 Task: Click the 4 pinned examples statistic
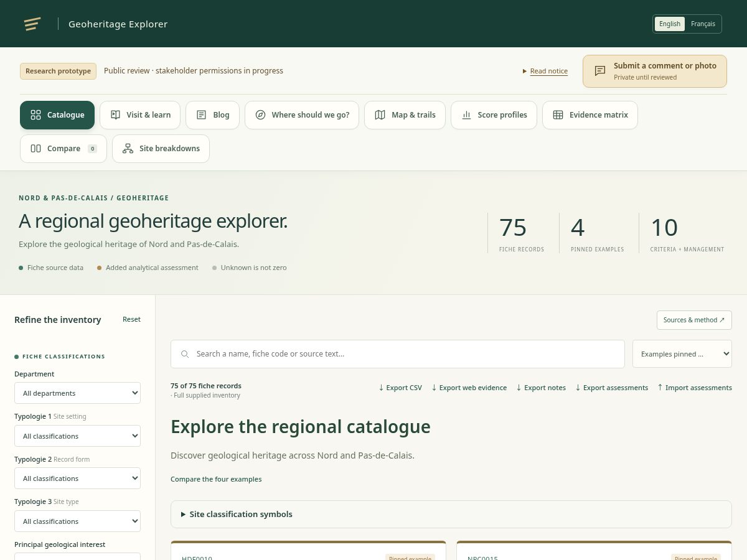(x=597, y=233)
